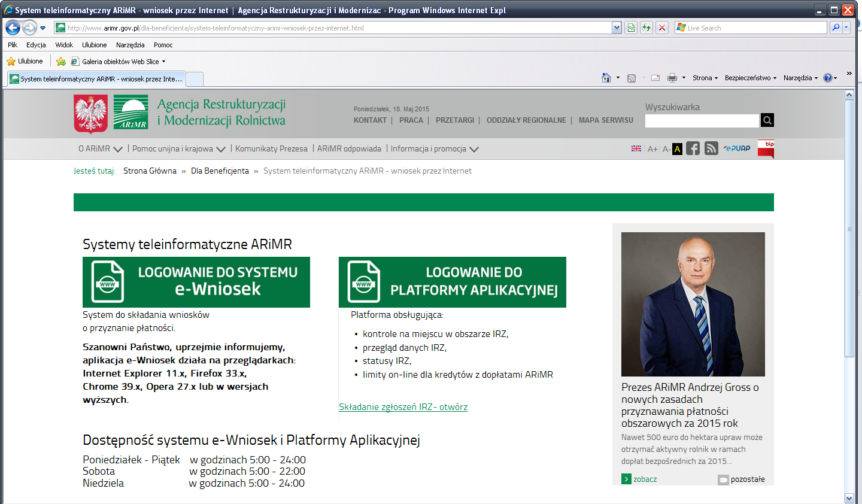Click the Ulubione star favorites button
This screenshot has width=862, height=504.
25,61
